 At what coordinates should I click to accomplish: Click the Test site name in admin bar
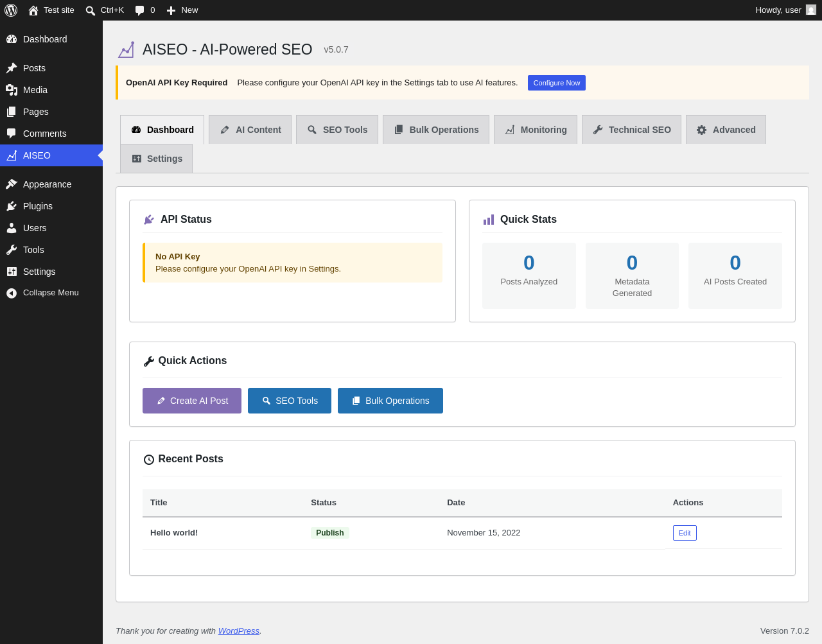pos(59,10)
